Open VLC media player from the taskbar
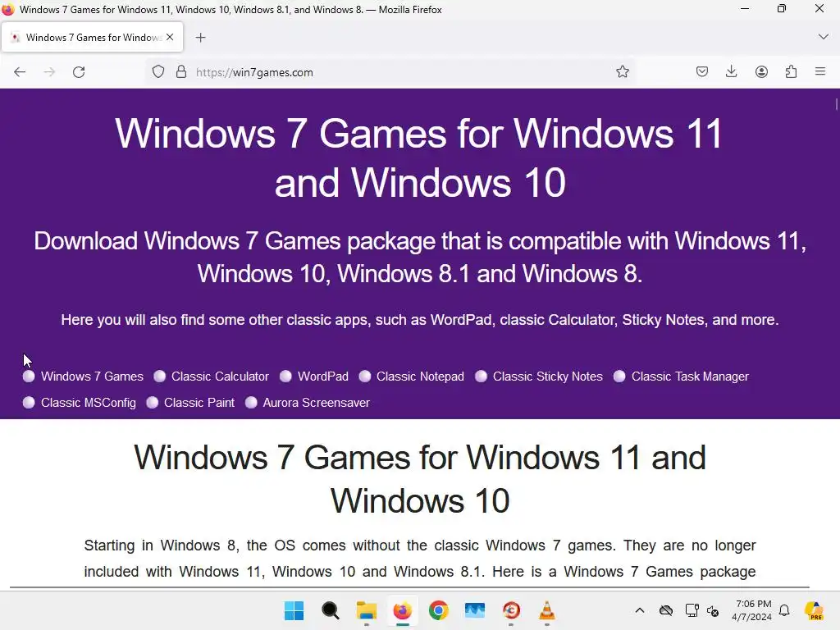 pyautogui.click(x=547, y=610)
